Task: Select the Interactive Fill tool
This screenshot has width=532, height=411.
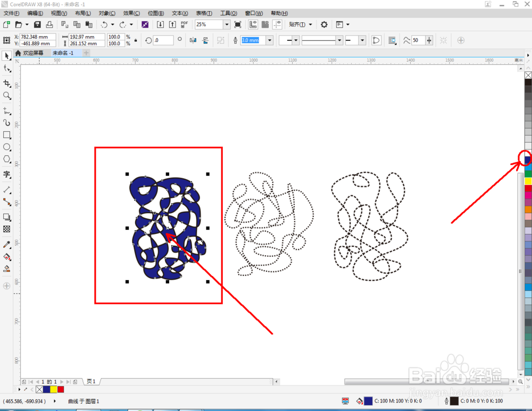Action: tap(6, 257)
